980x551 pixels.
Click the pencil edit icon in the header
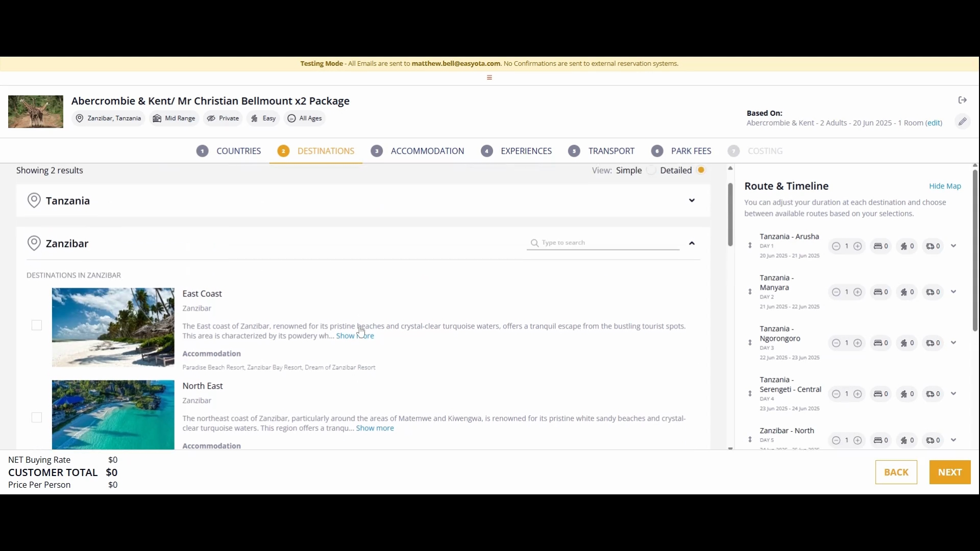tap(963, 121)
